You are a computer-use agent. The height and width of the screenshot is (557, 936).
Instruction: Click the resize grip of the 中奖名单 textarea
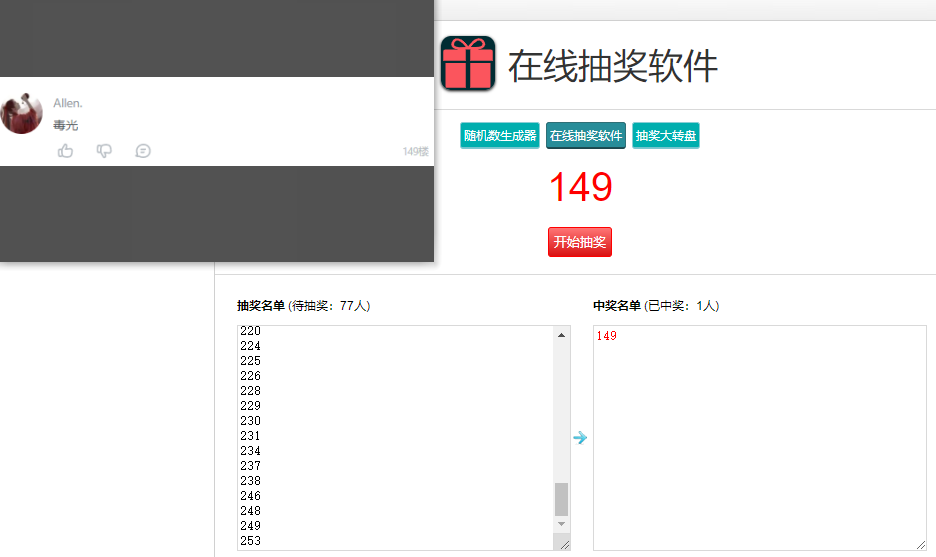pyautogui.click(x=920, y=544)
